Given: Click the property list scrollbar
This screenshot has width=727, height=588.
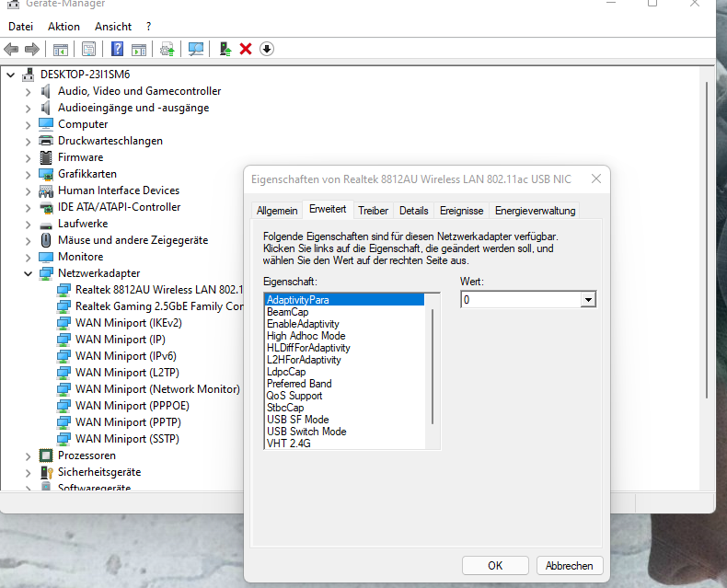Looking at the screenshot, I should coord(433,366).
